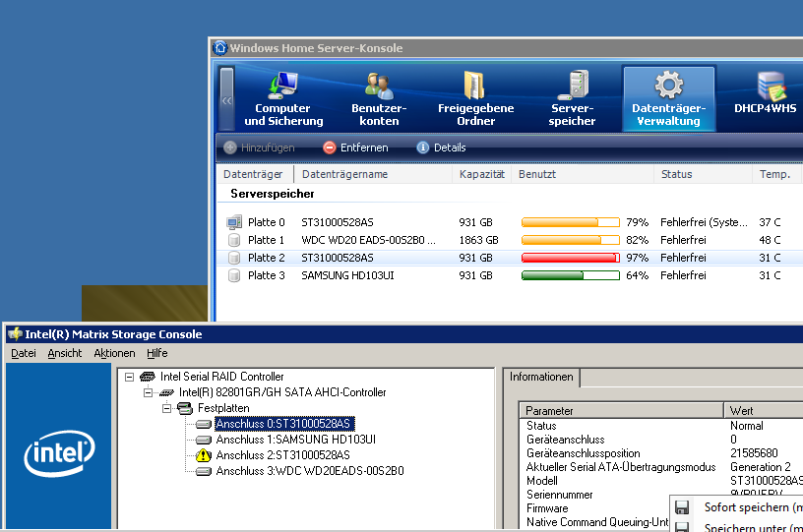The width and height of the screenshot is (803, 532).
Task: Sort by the Status column header
Action: point(703,174)
